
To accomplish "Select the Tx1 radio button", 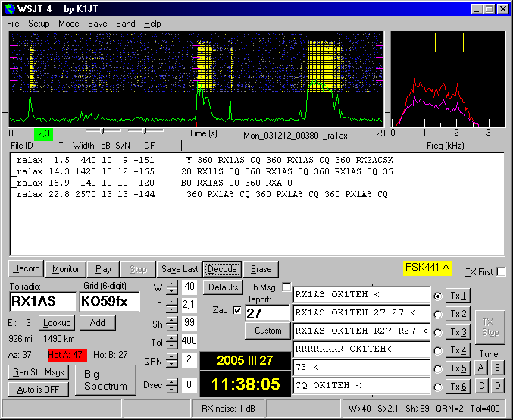I will [x=438, y=296].
